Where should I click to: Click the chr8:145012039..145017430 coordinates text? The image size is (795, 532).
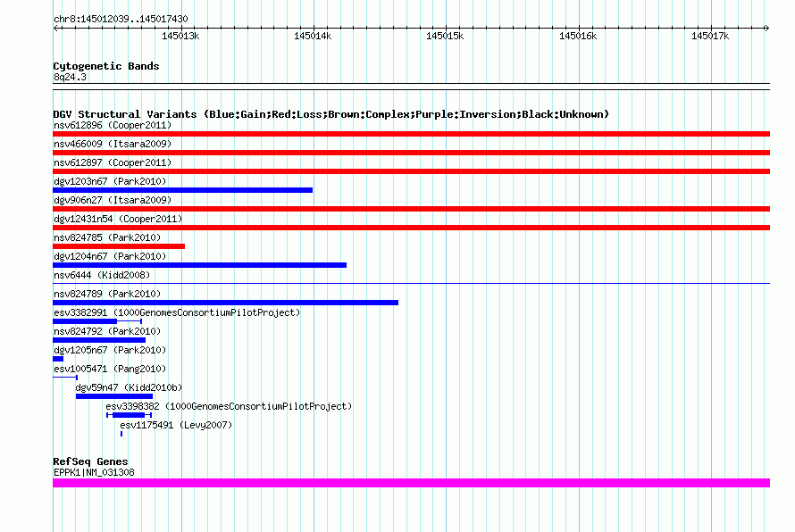(121, 19)
